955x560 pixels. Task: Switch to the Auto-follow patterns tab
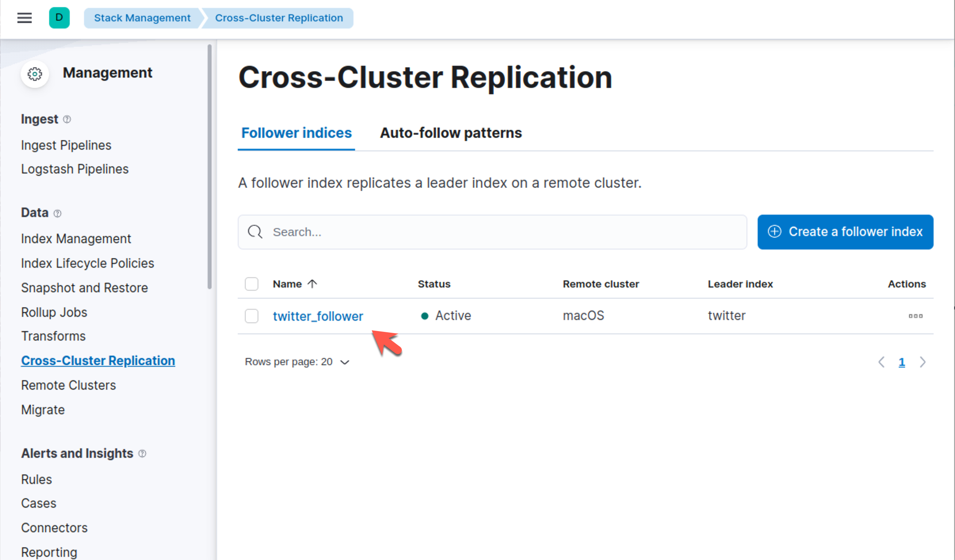[450, 133]
